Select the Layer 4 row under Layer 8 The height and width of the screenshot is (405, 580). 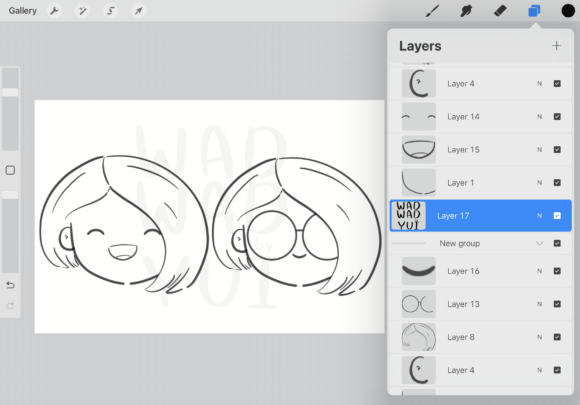coord(480,370)
